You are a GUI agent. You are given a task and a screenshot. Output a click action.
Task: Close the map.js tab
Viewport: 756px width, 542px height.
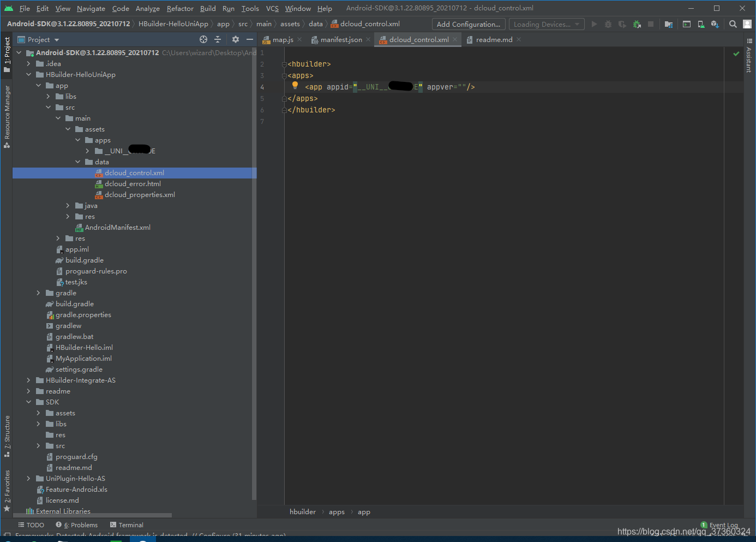click(x=299, y=39)
